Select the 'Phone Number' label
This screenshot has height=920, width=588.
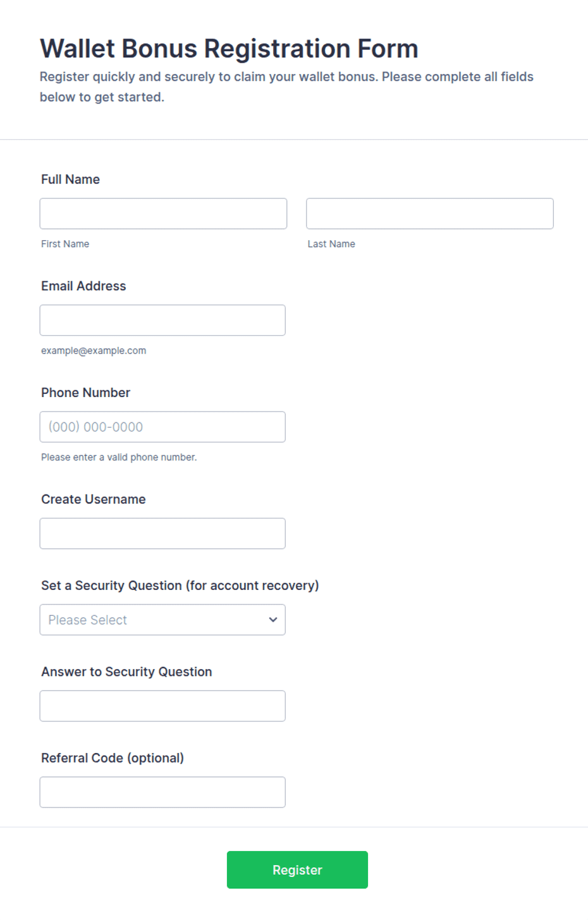[x=85, y=393]
